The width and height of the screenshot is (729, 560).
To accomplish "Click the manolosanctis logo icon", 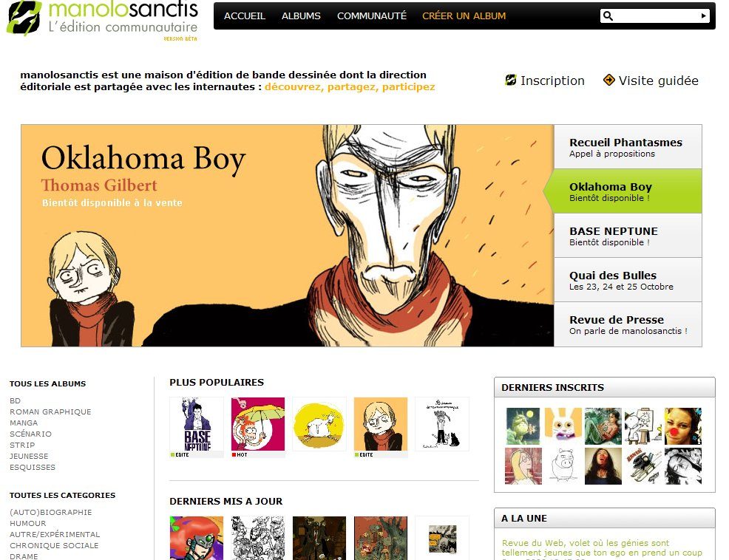I will (x=24, y=18).
